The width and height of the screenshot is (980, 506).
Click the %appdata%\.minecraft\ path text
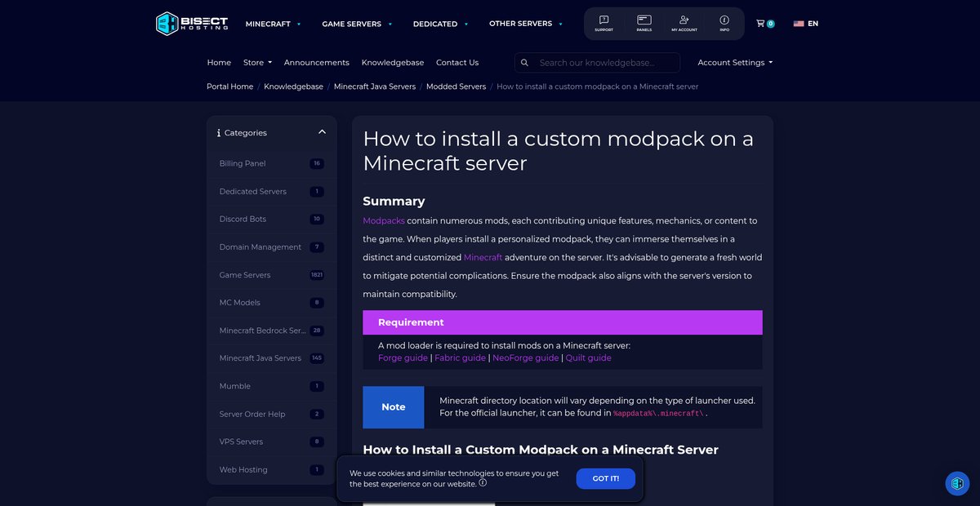pyautogui.click(x=659, y=414)
